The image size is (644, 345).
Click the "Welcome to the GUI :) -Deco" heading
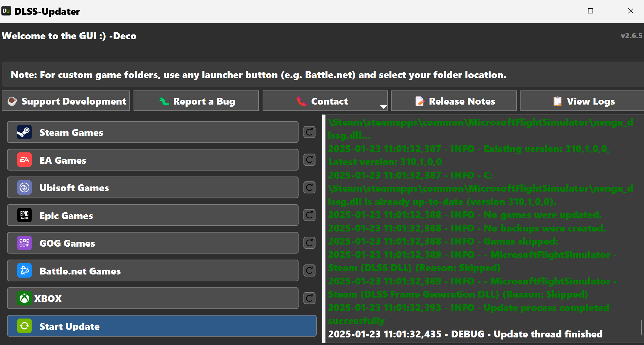coord(69,36)
